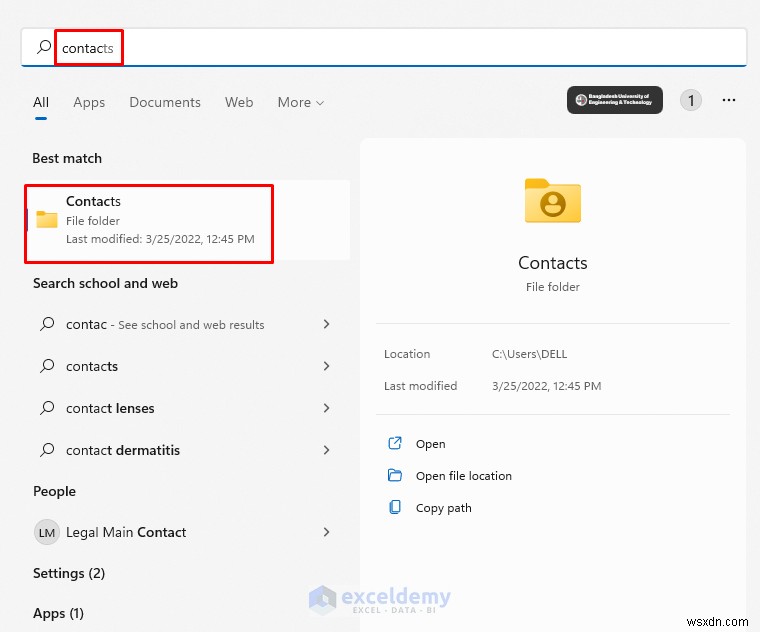This screenshot has height=632, width=760.
Task: Expand the arrow beside Legal Main Contact
Action: point(326,532)
